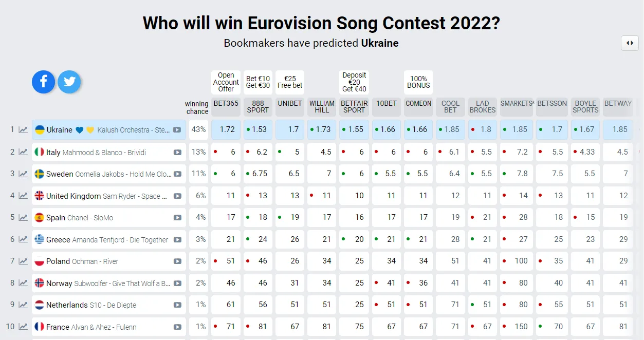Toggle the table width expand arrows

(630, 43)
